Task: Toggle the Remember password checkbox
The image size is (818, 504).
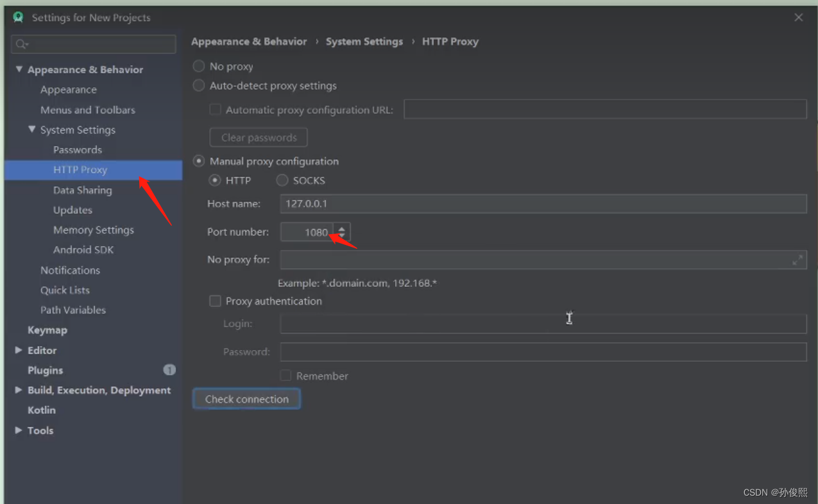Action: [x=285, y=376]
